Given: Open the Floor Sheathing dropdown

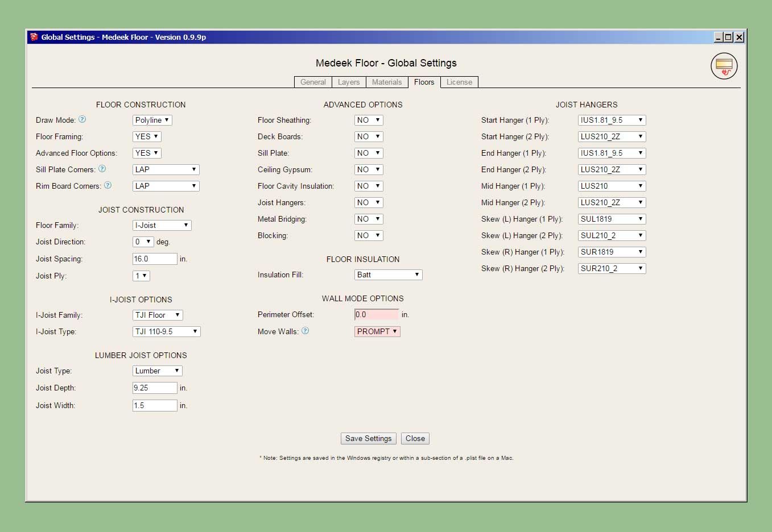Looking at the screenshot, I should pos(369,120).
